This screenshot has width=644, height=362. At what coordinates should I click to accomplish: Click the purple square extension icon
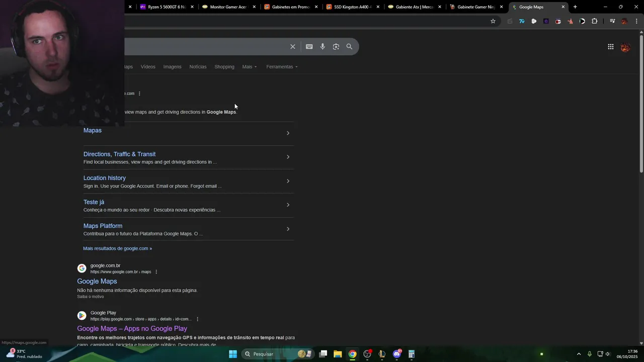[546, 21]
